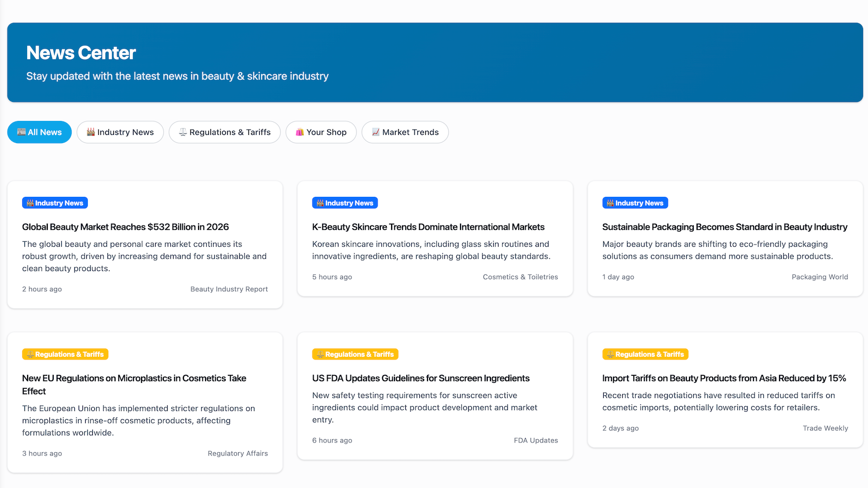The height and width of the screenshot is (488, 868).
Task: Toggle the Regulations & Tariffs filter on
Action: coord(224,132)
